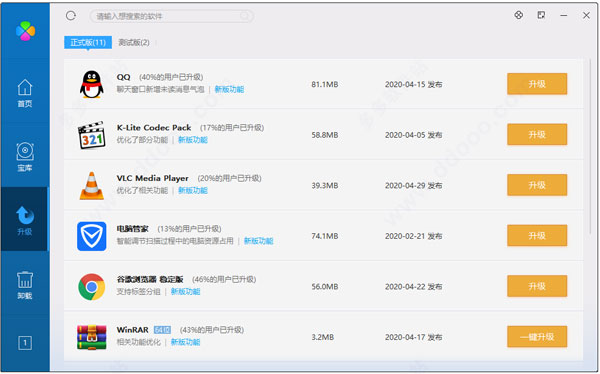Image resolution: width=600 pixels, height=374 pixels.
Task: Upgrade 谷歌浏览器 with its 升级 button
Action: click(x=537, y=286)
